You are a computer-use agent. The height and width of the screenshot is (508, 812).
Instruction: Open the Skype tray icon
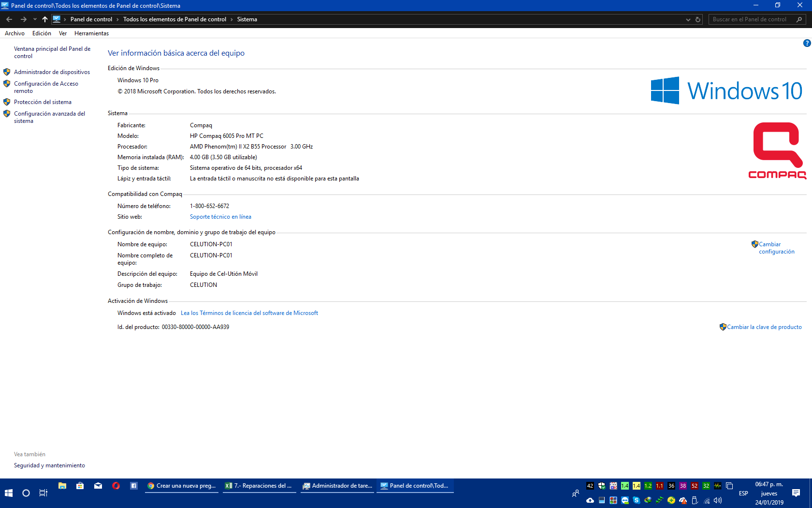(x=637, y=500)
